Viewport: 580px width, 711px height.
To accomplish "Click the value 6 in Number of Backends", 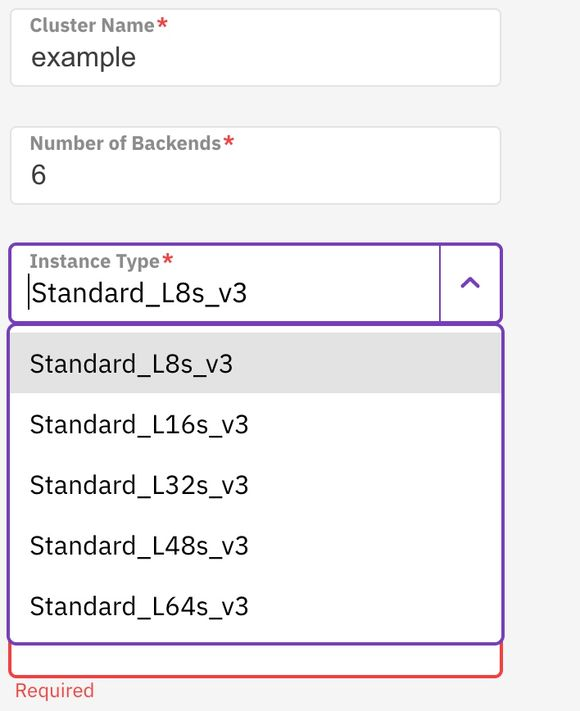I will click(x=39, y=175).
